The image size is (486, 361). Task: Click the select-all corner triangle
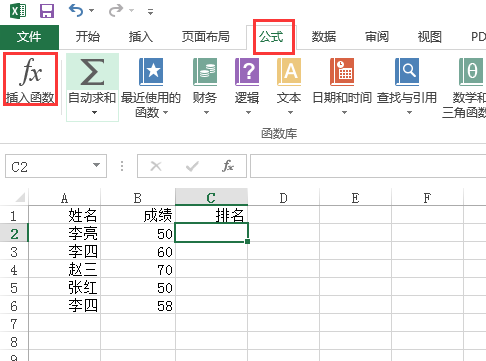pyautogui.click(x=20, y=197)
